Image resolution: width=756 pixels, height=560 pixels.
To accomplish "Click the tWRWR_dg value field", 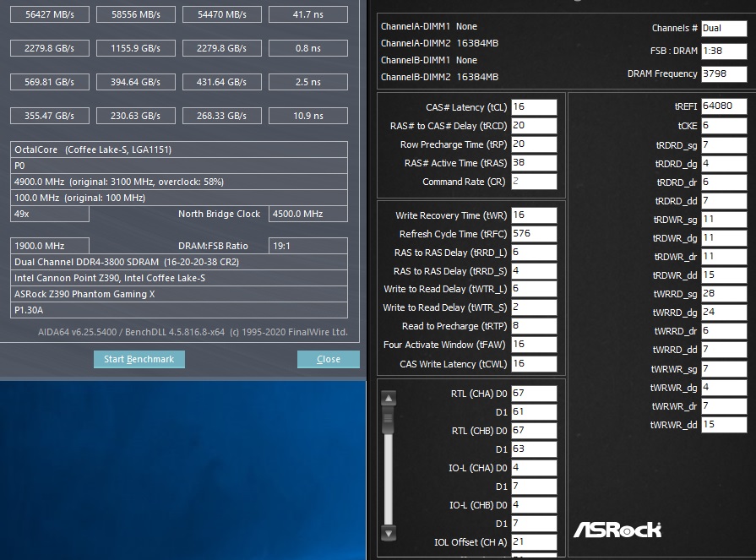I will pyautogui.click(x=724, y=387).
